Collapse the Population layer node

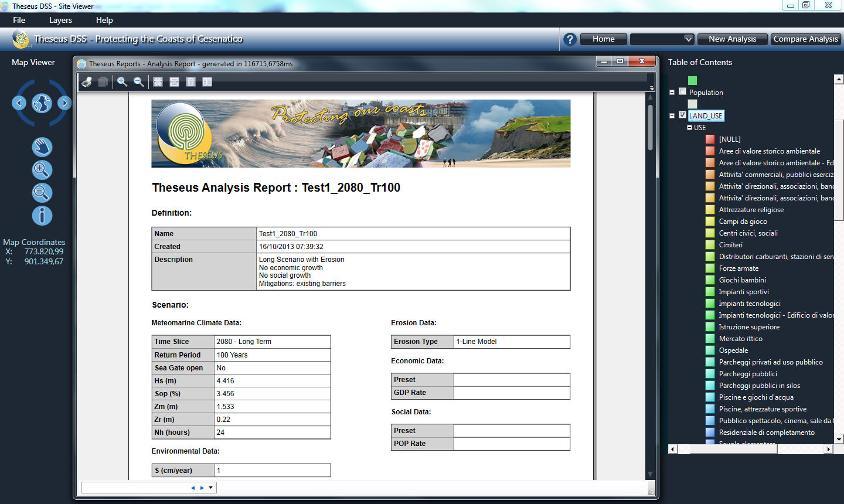[x=672, y=92]
